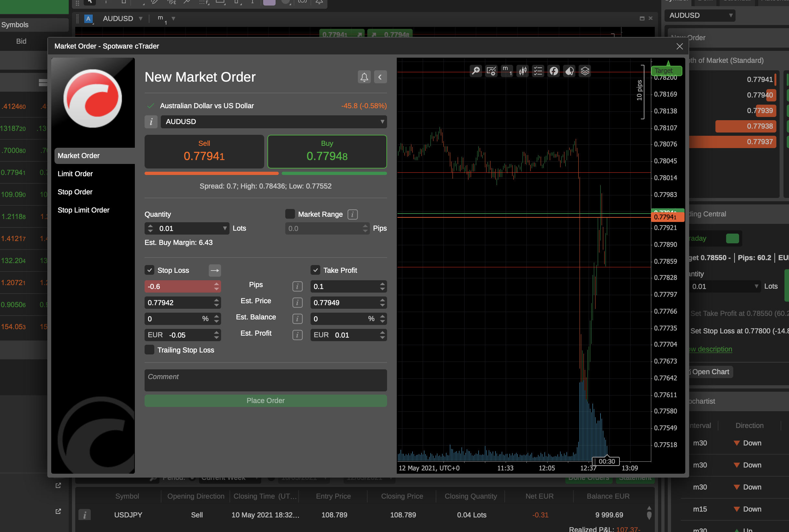The image size is (789, 532).
Task: Open the m1 timeframe selector on dialog chart
Action: pos(507,71)
